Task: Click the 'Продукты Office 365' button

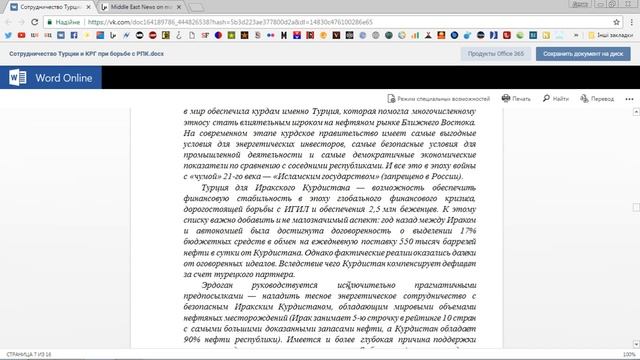Action: (x=496, y=54)
